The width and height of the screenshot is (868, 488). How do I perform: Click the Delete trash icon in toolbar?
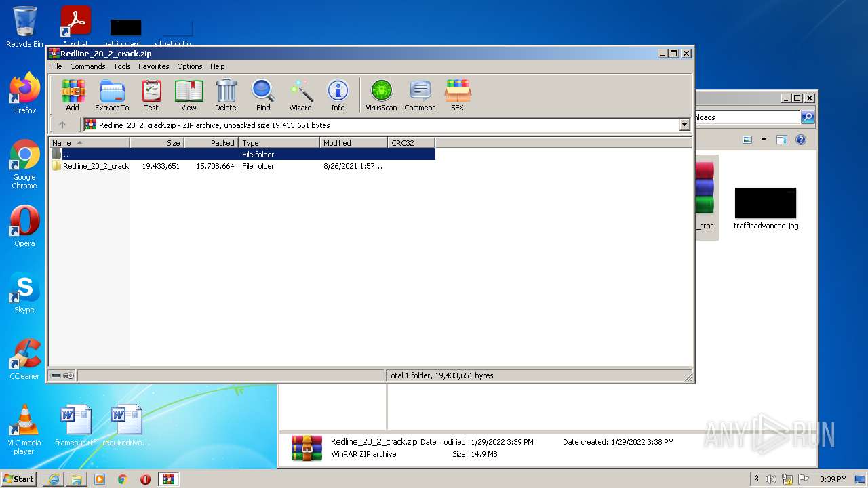click(x=226, y=96)
